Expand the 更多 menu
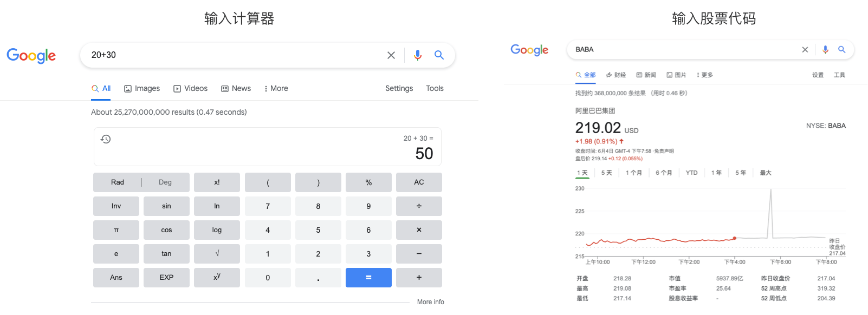 point(705,75)
